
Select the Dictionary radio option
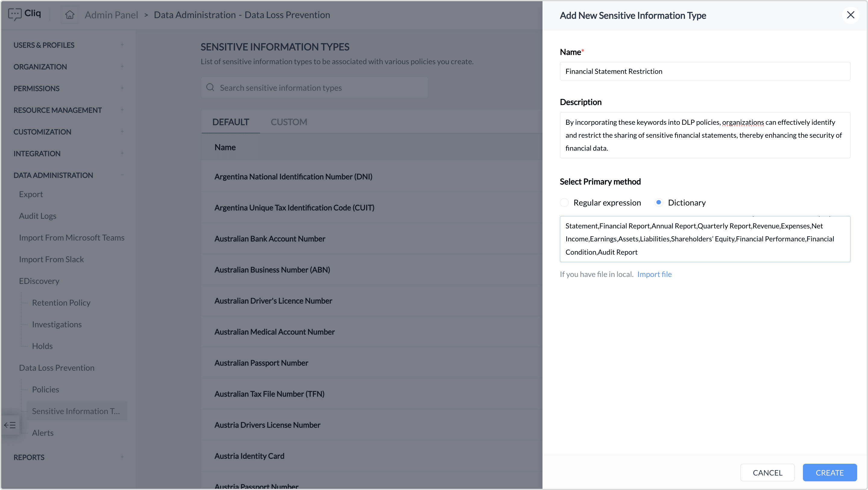(659, 203)
